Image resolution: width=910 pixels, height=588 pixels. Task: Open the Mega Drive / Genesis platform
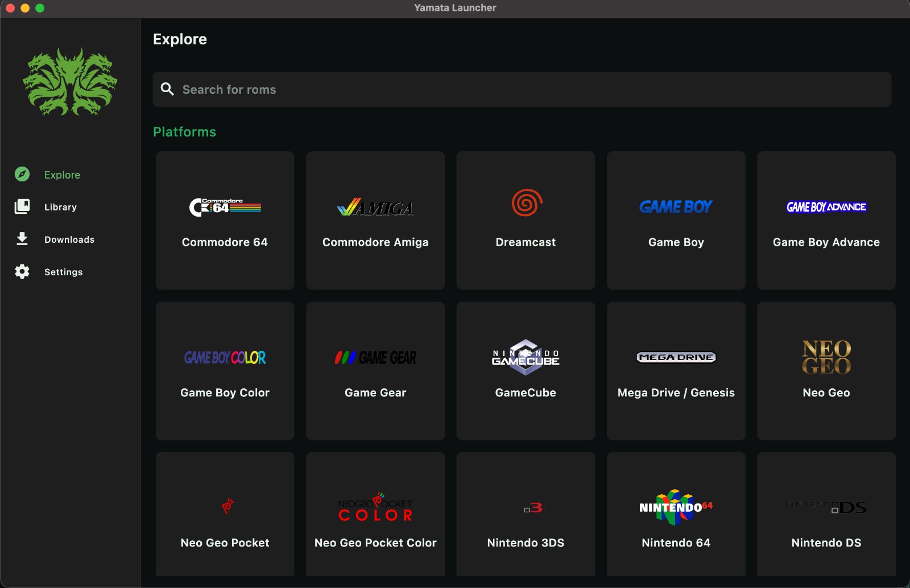pos(676,371)
